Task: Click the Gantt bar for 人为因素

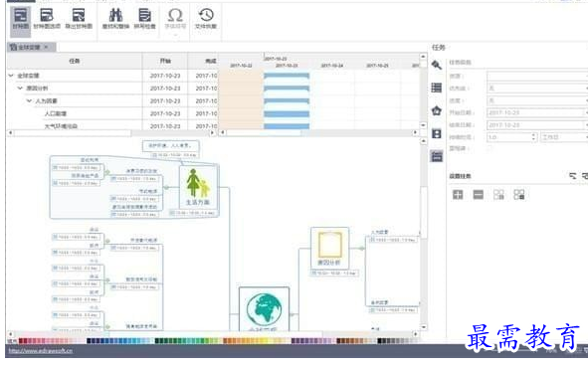Action: pyautogui.click(x=287, y=100)
